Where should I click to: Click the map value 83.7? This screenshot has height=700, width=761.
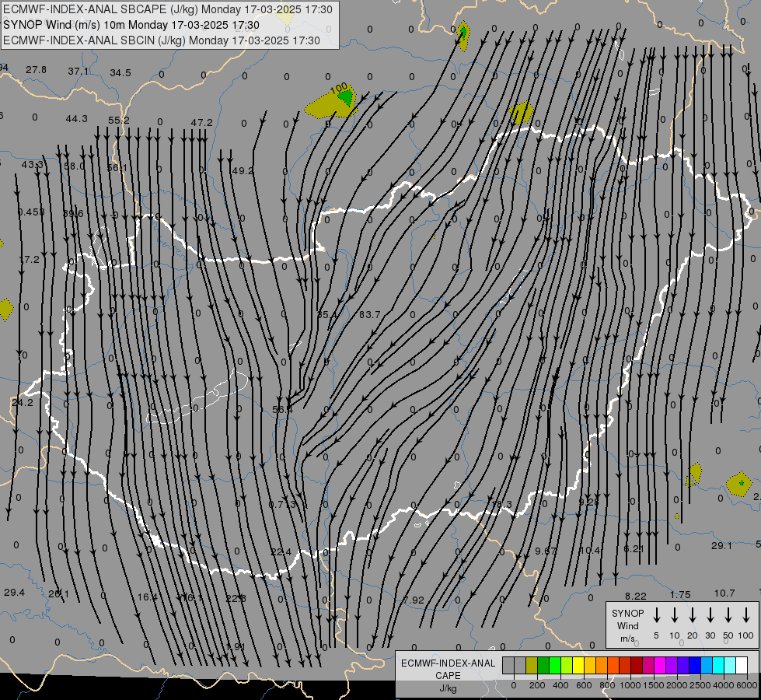[x=370, y=315]
